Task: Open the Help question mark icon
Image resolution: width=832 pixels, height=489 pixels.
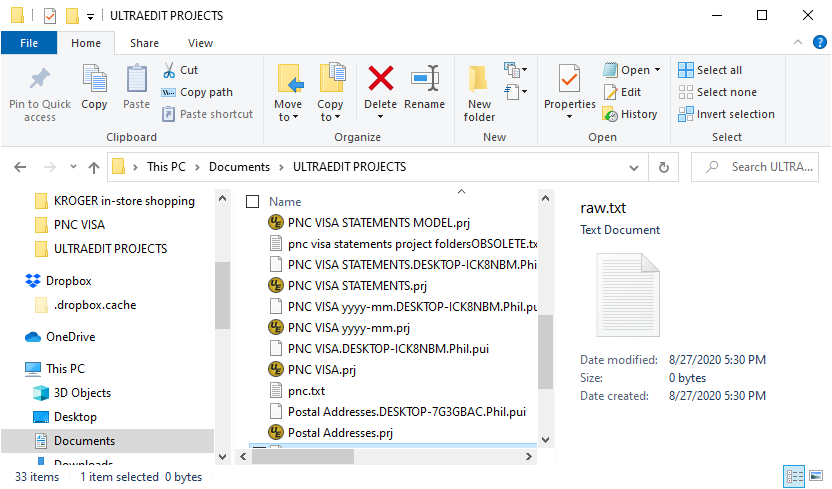Action: click(x=819, y=42)
